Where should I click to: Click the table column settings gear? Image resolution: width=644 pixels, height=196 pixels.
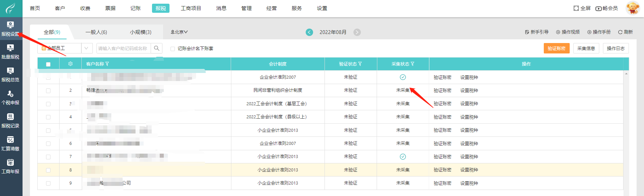pos(70,64)
